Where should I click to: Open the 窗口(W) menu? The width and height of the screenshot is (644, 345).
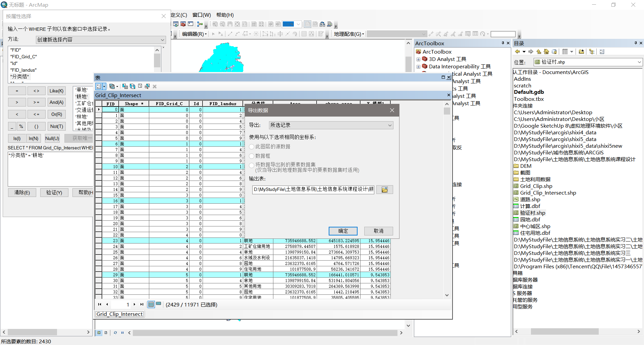point(202,15)
